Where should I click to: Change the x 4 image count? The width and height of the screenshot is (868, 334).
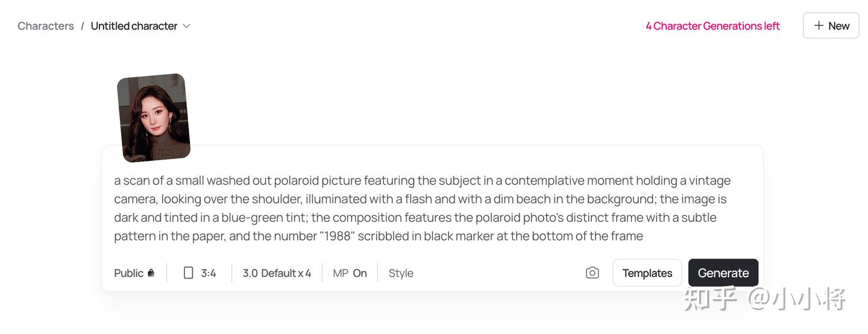click(x=304, y=273)
